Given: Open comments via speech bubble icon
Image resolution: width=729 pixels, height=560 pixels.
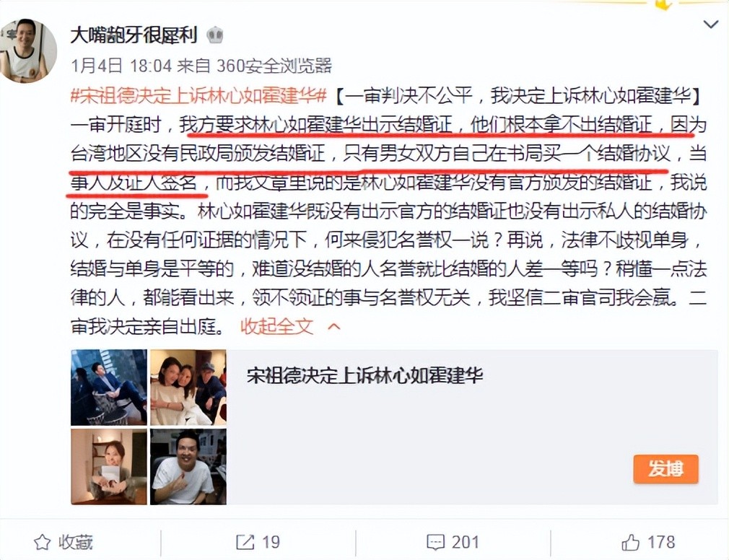Looking at the screenshot, I should click(x=436, y=543).
